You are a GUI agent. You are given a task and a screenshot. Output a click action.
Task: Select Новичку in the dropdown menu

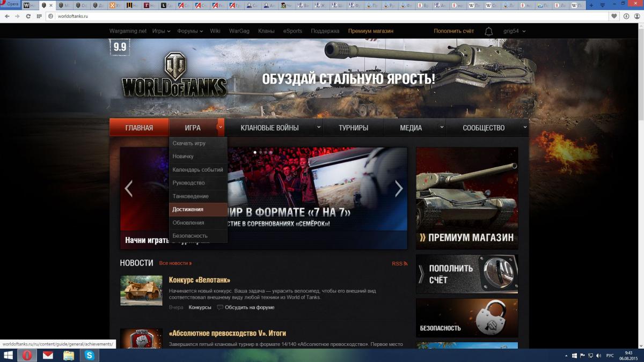coord(198,157)
